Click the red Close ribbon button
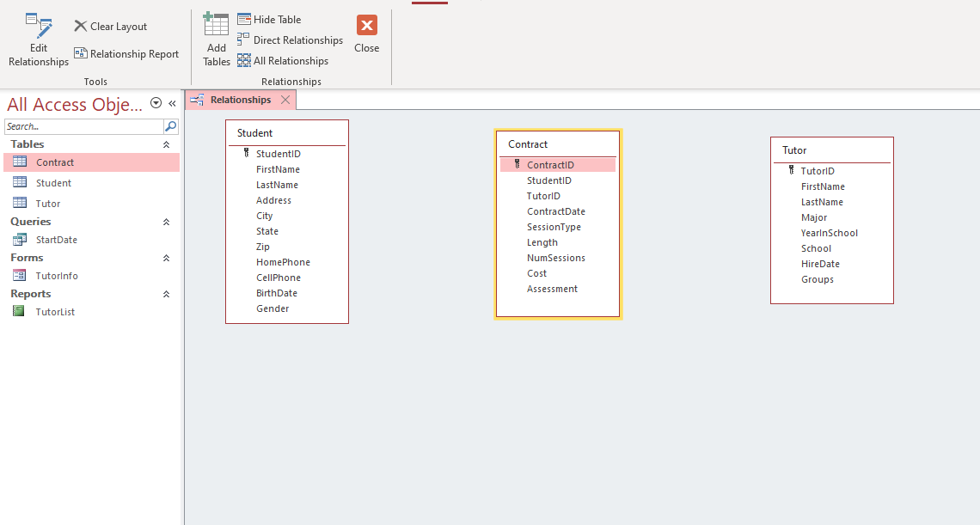Screen dimensions: 980x525 coord(367,34)
